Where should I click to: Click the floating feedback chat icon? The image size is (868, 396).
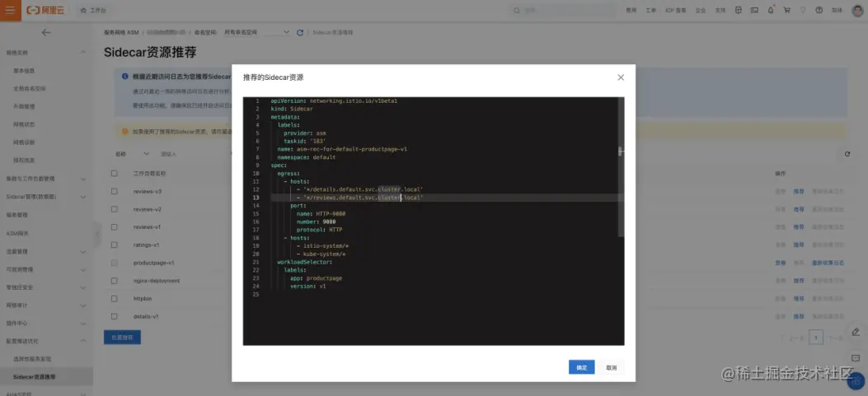856,358
